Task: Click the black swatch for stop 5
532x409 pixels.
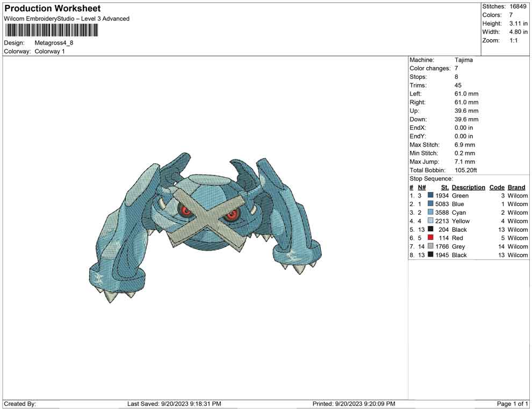Action: 430,229
